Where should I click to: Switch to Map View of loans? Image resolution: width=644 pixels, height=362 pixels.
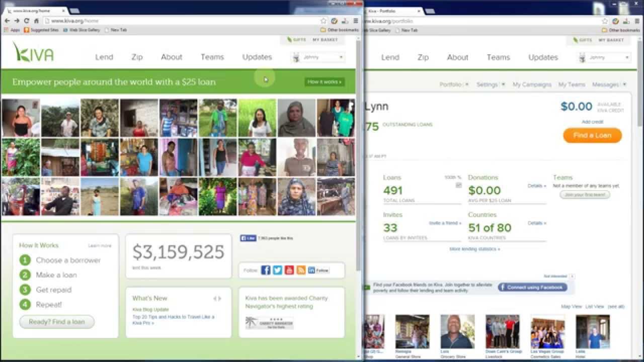point(571,306)
